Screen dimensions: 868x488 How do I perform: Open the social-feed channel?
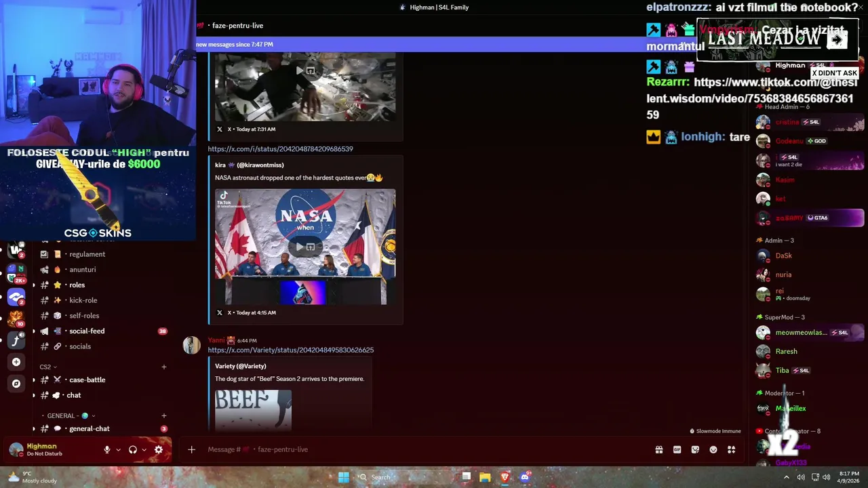(87, 331)
